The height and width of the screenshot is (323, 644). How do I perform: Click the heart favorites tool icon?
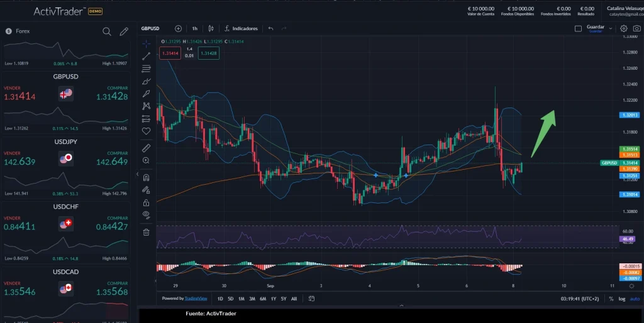pos(146,131)
